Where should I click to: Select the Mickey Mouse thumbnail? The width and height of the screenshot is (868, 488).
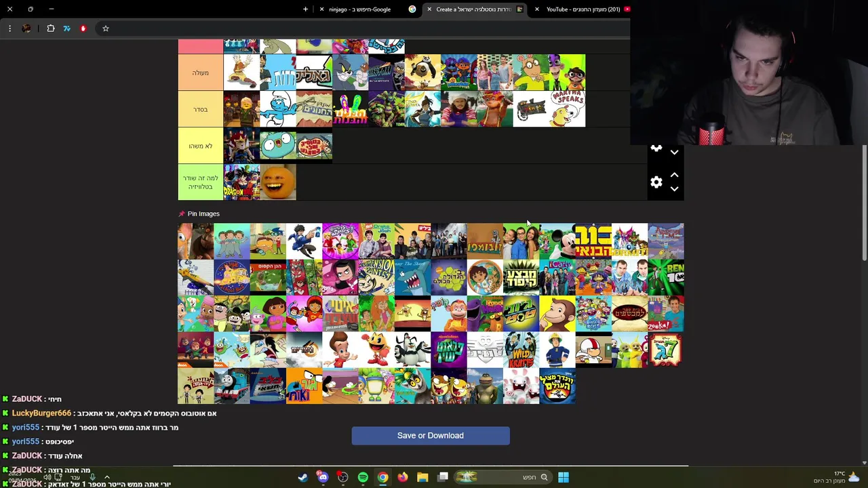pyautogui.click(x=557, y=241)
